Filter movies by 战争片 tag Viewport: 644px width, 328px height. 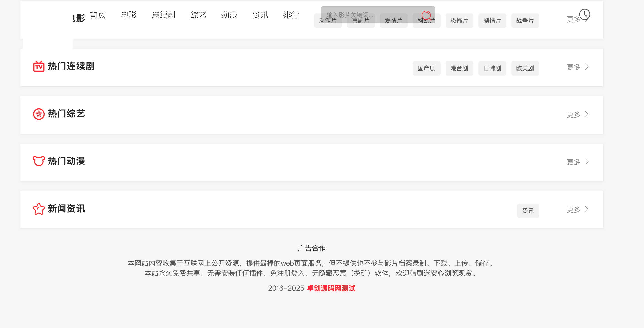(525, 20)
